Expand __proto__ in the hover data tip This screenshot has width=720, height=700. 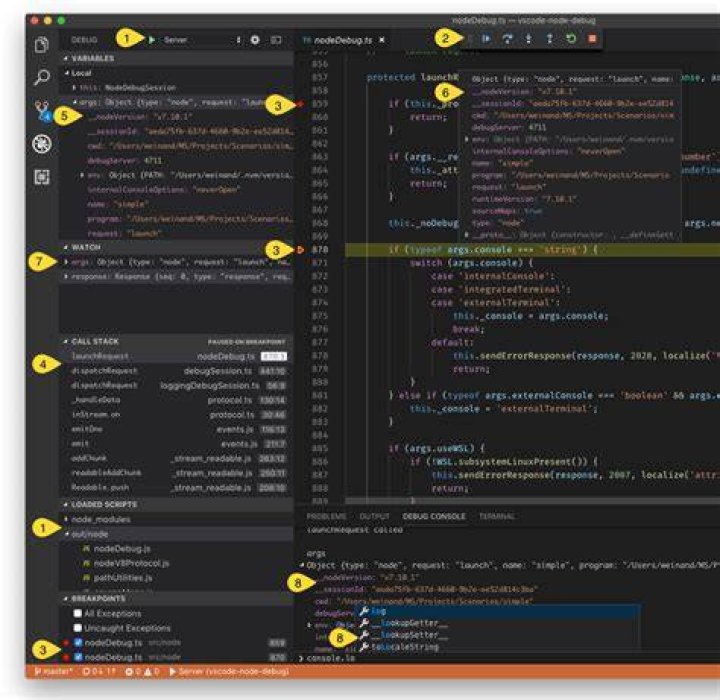(467, 235)
